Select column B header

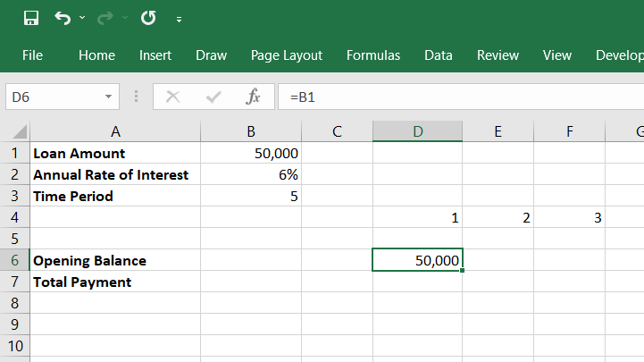tap(251, 132)
